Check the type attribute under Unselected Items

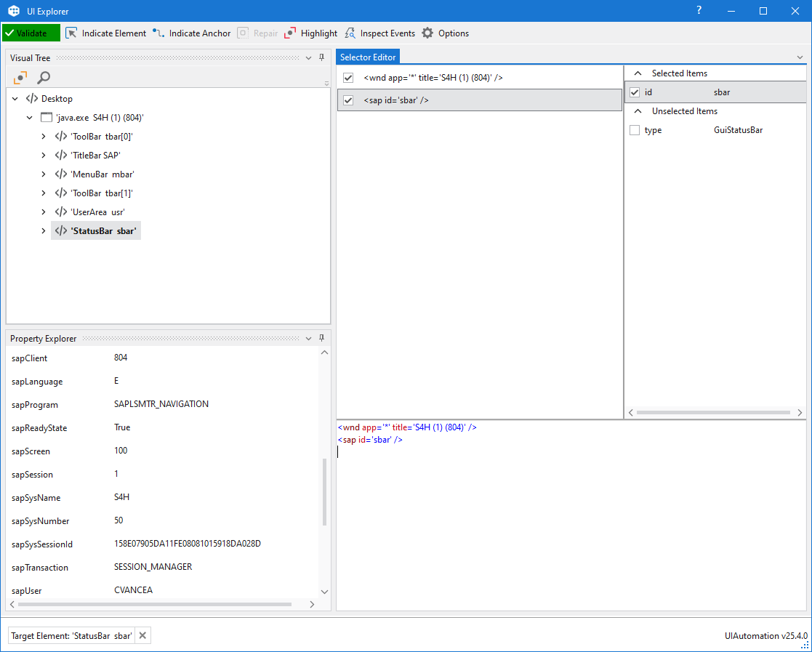(x=634, y=129)
